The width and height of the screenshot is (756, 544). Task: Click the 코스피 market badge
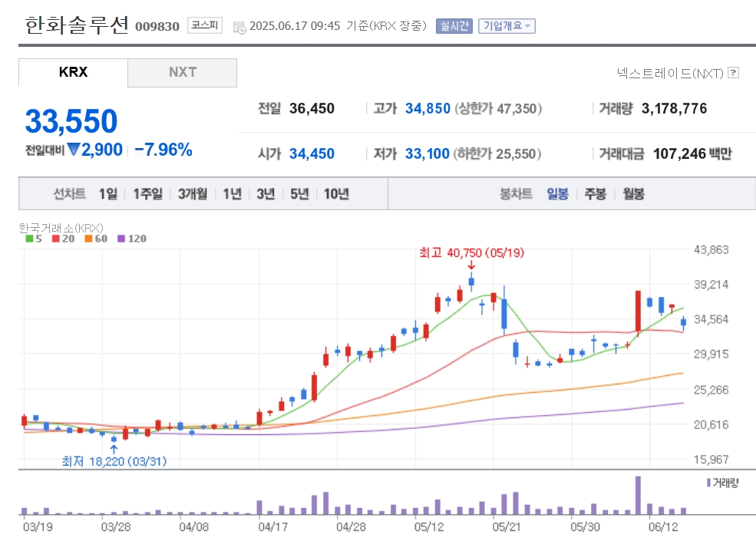pos(204,25)
